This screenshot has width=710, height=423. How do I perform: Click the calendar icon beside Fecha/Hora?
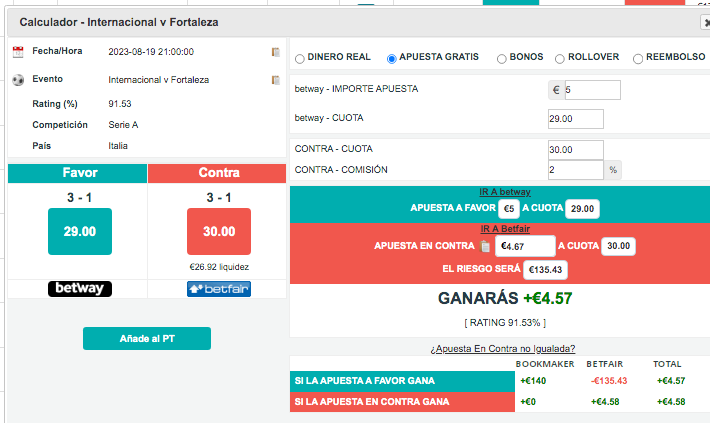(x=18, y=52)
